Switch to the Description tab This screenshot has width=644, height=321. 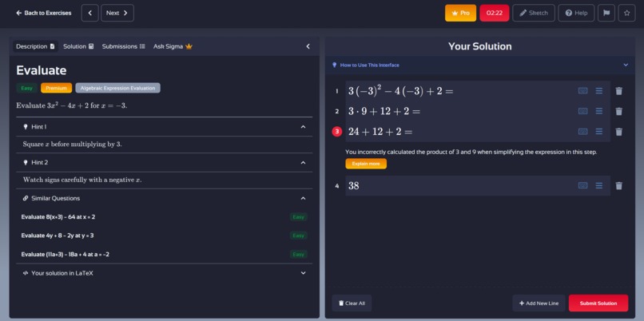point(35,46)
